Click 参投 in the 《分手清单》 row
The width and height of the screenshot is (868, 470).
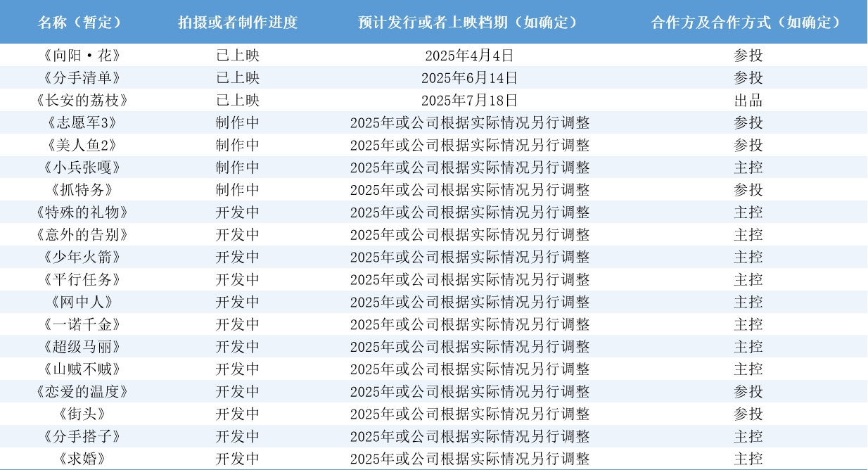[x=748, y=77]
